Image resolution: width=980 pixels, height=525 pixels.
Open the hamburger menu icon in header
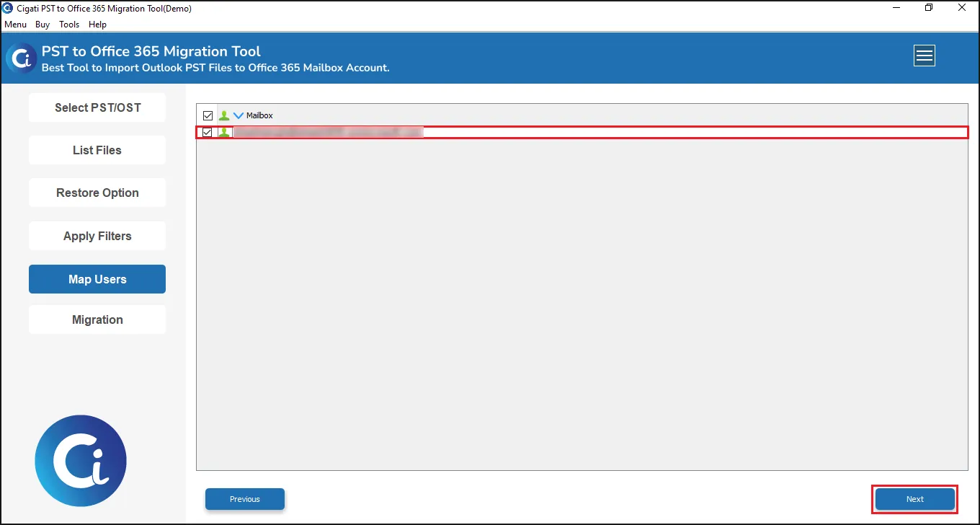point(925,56)
